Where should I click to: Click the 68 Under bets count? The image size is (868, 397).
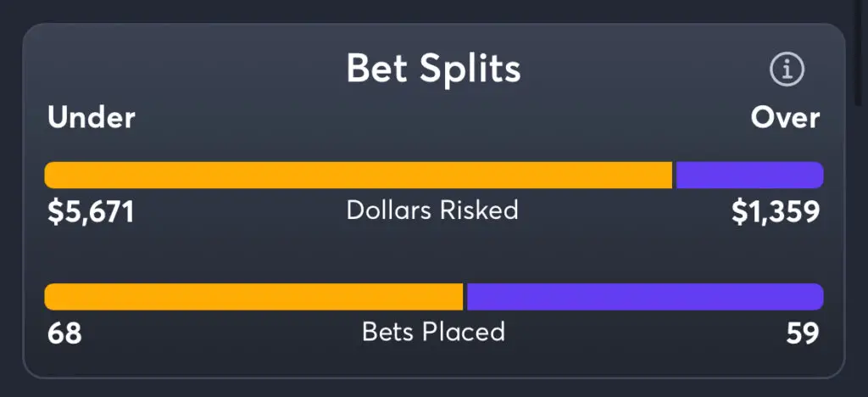64,333
